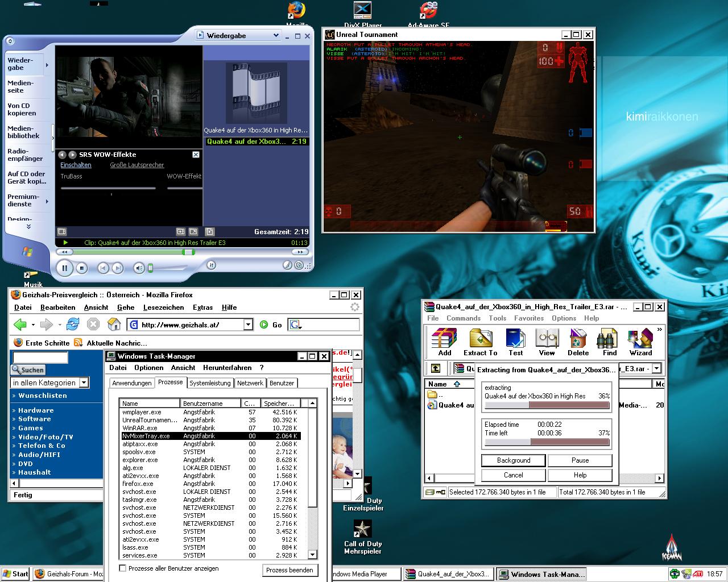Open WinRAR Commands menu
This screenshot has height=582, width=728.
(x=464, y=318)
